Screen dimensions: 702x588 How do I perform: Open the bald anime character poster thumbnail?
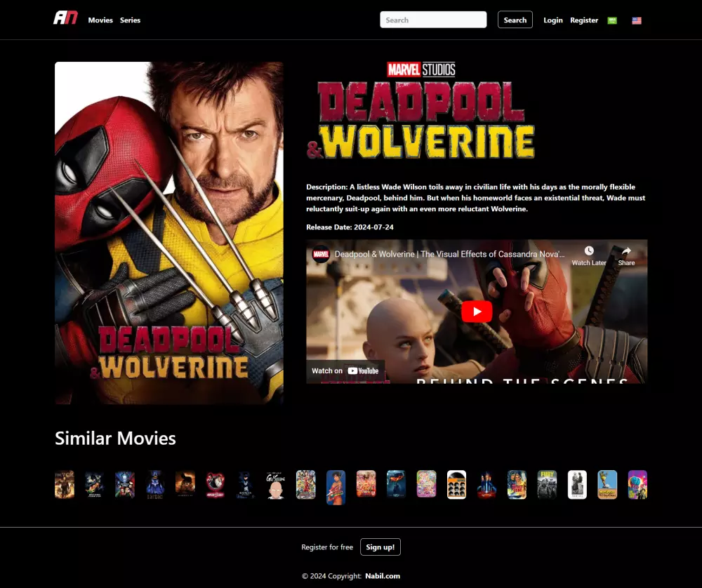point(275,485)
